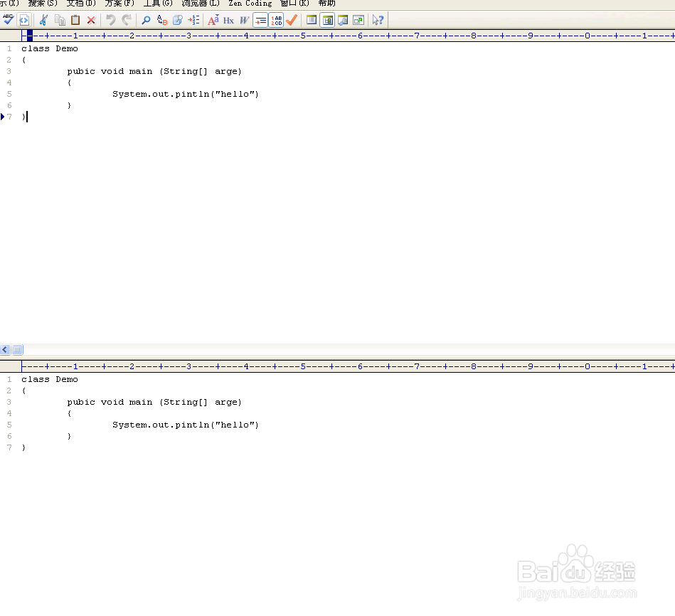Click the pubic void main line in bottom pane
This screenshot has height=616, width=675.
(154, 402)
